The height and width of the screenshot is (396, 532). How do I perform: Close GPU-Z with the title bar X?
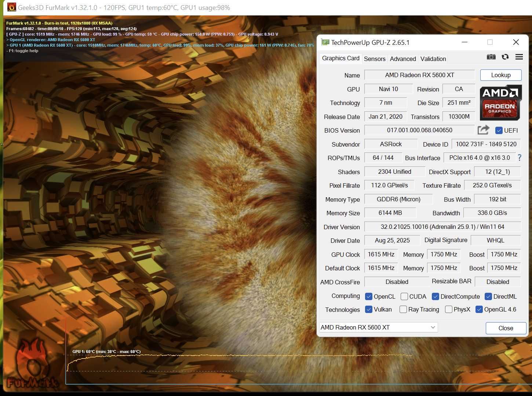click(x=516, y=42)
